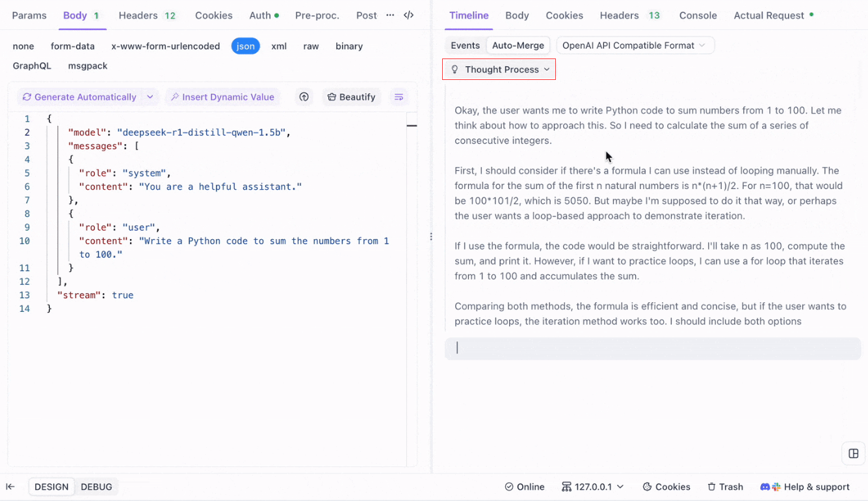Image resolution: width=868 pixels, height=501 pixels.
Task: Collapse the Thought Process section
Action: tap(499, 70)
